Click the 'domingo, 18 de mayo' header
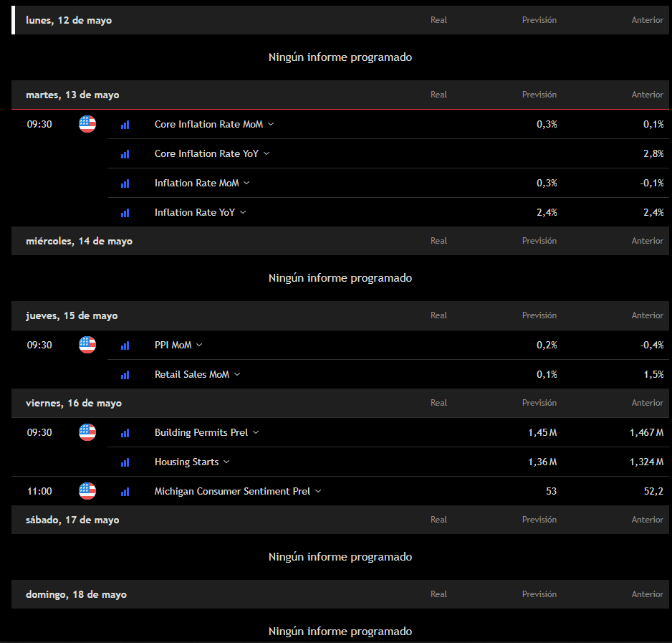This screenshot has width=672, height=643. (x=76, y=594)
